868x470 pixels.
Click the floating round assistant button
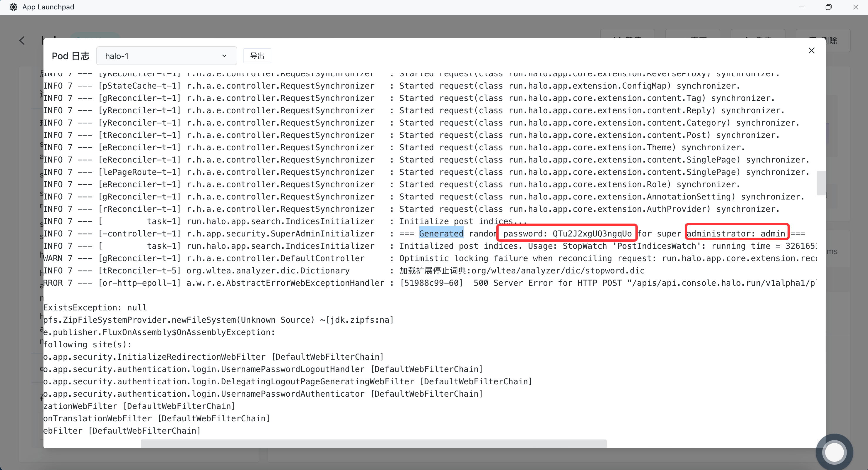(834, 452)
